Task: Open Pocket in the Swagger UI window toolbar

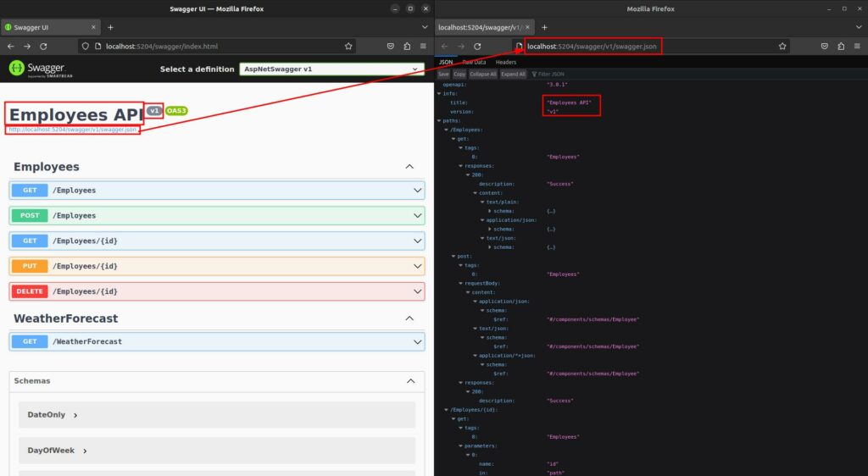Action: (390, 47)
